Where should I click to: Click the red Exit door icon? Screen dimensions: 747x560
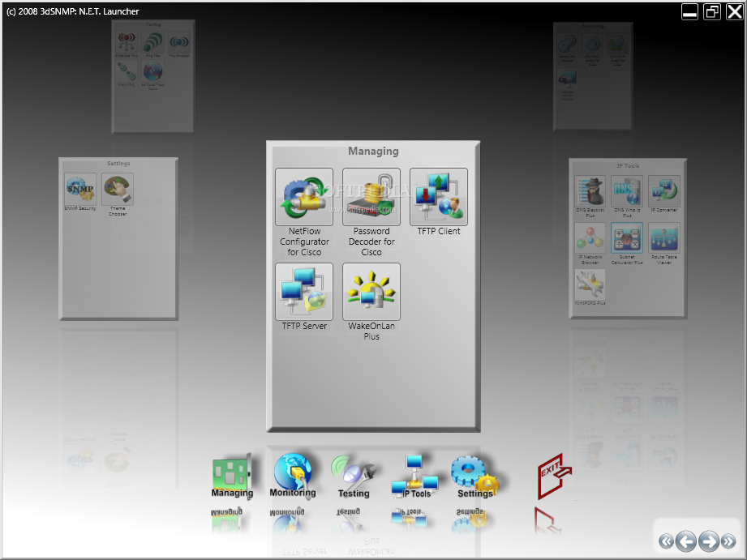554,476
